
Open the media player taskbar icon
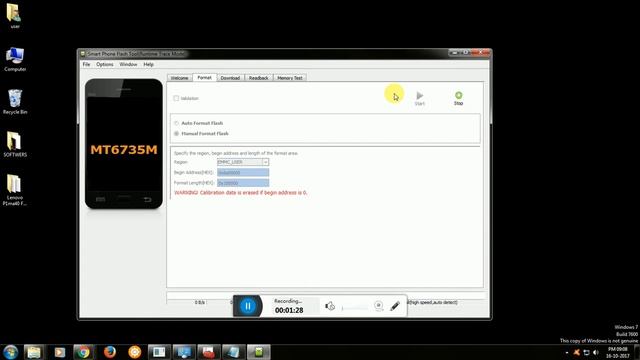tap(60, 352)
